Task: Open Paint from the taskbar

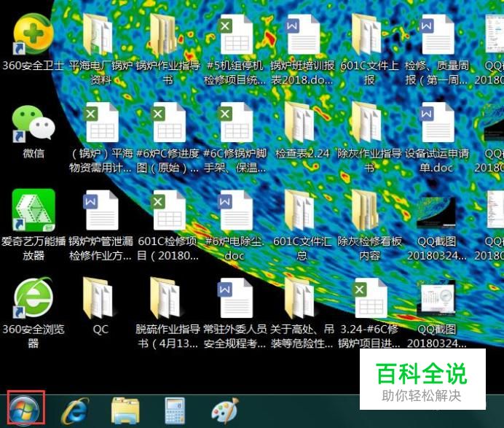Action: pos(225,411)
